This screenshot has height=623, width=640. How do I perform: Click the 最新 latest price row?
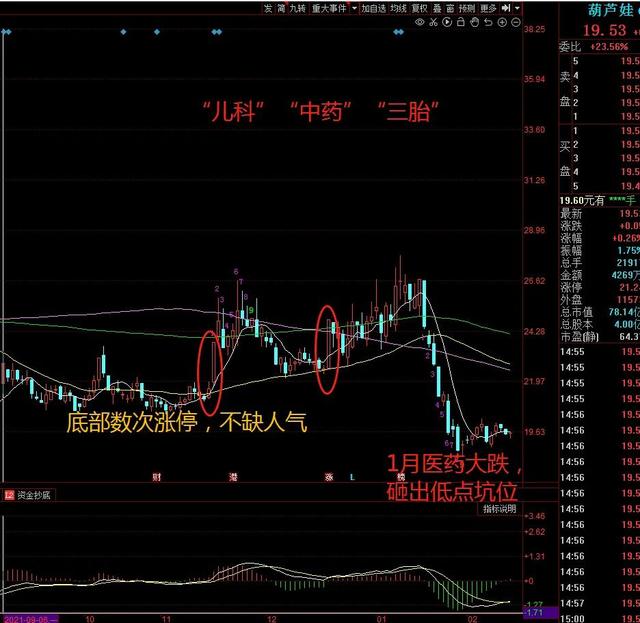point(599,214)
